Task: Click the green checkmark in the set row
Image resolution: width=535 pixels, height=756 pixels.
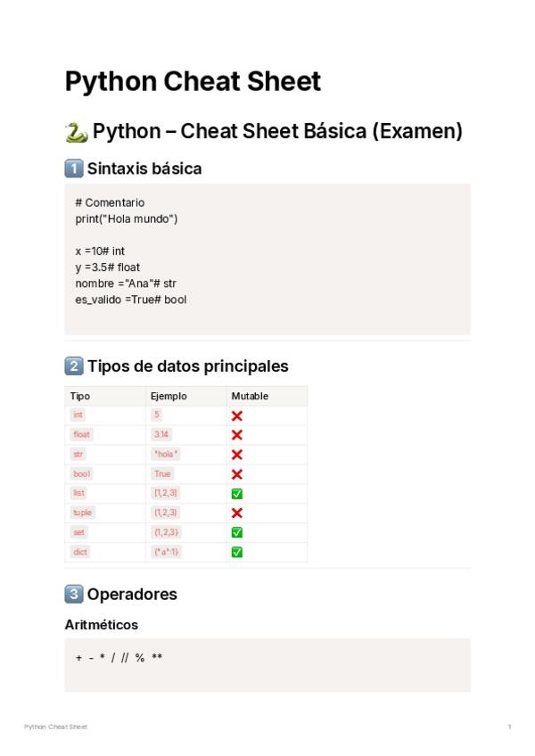Action: 237,532
